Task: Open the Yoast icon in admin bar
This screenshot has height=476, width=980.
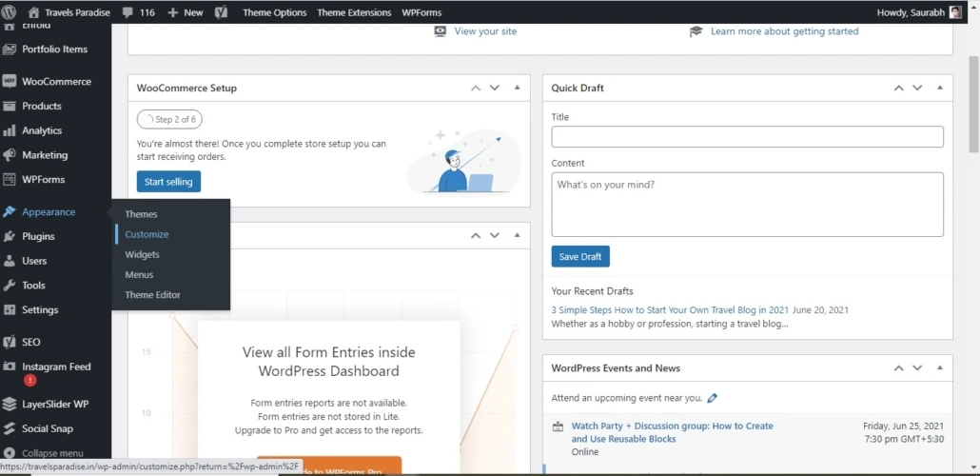Action: (x=221, y=12)
